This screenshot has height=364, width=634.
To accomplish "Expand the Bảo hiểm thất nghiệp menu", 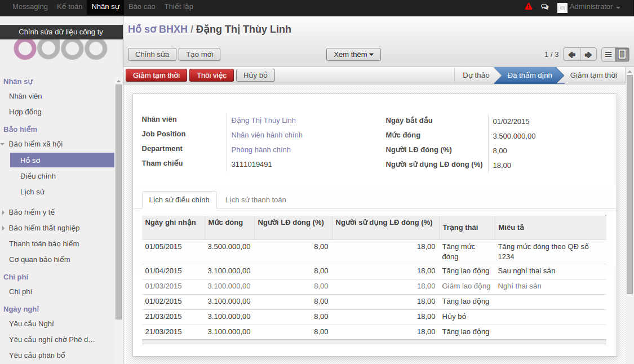I will tap(3, 228).
